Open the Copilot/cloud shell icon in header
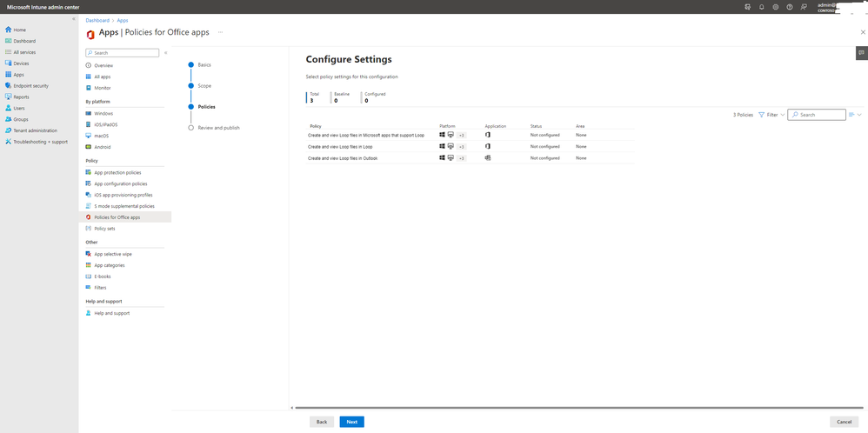The image size is (868, 433). (x=747, y=7)
